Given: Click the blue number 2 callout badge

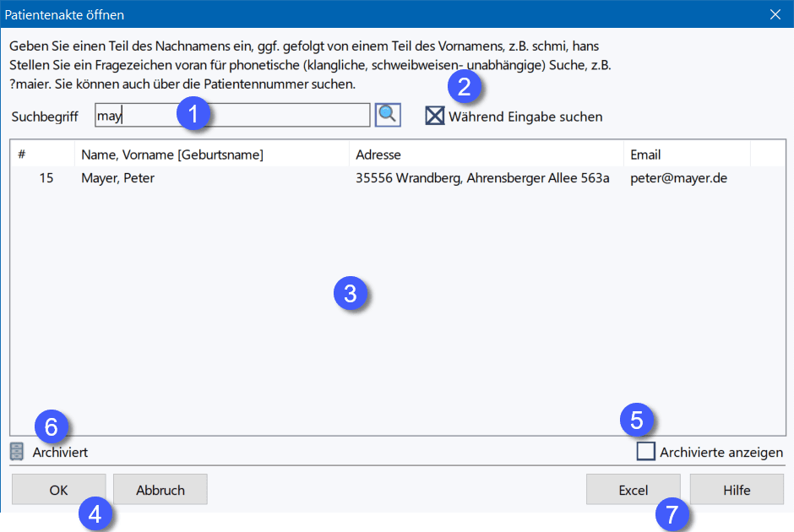Looking at the screenshot, I should point(465,86).
